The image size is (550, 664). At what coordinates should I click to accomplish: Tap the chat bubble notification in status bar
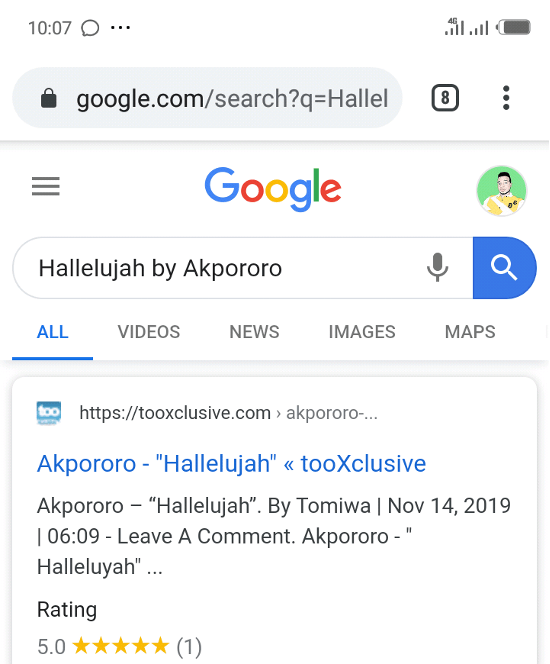90,28
